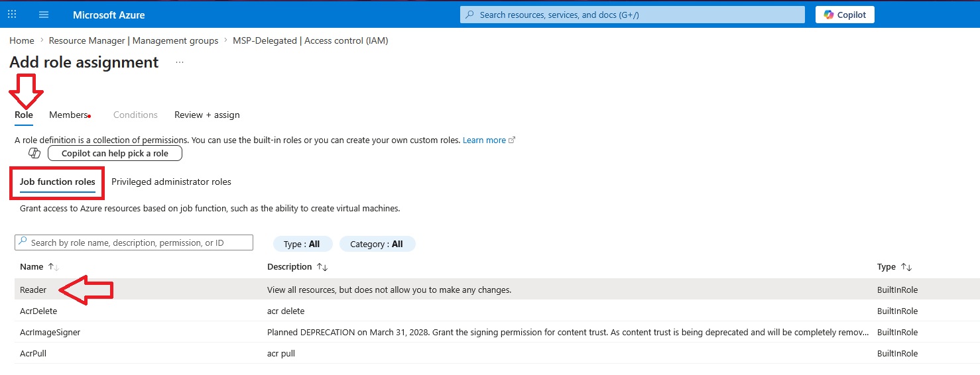The image size is (980, 375).
Task: Select Job function roles tab
Action: (x=58, y=182)
